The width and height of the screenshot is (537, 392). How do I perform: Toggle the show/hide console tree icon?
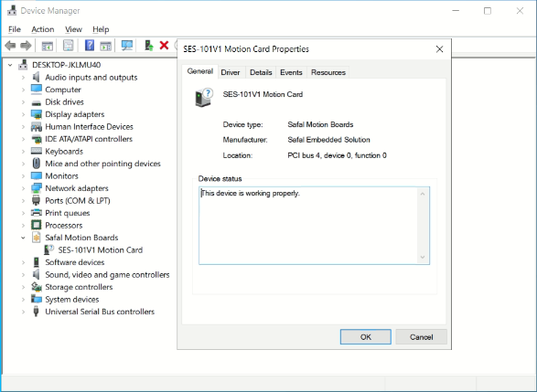(48, 46)
